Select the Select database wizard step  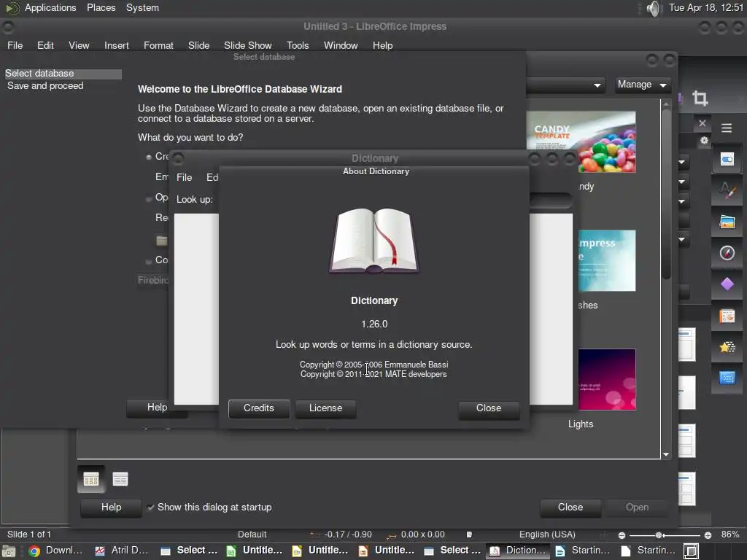(x=63, y=74)
